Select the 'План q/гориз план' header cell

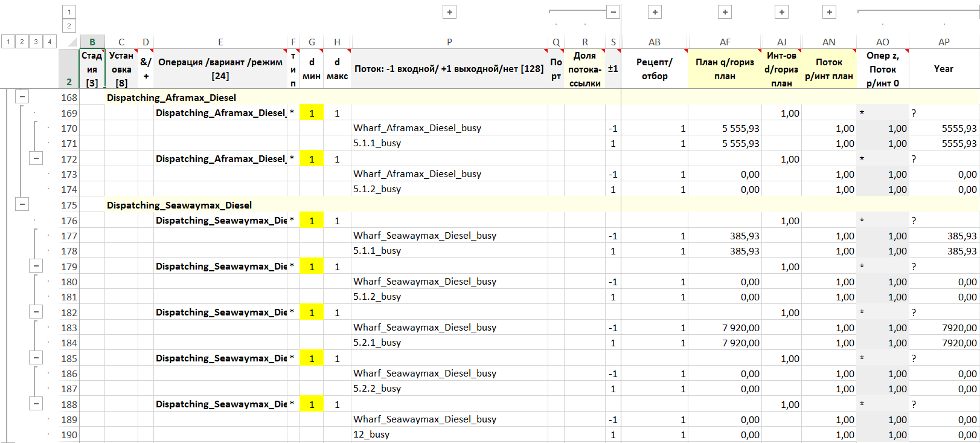[x=725, y=69]
